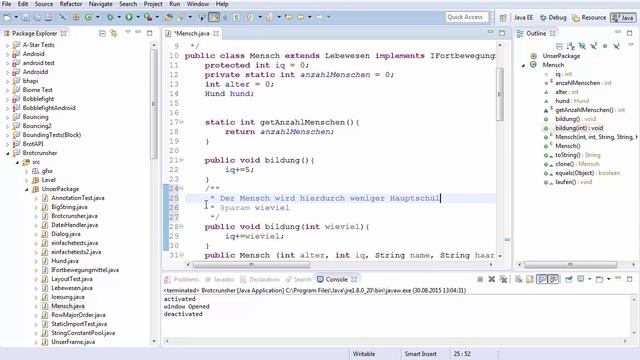Image resolution: width=640 pixels, height=360 pixels.
Task: Collapse the UnserPackage tree node
Action: (x=27, y=189)
